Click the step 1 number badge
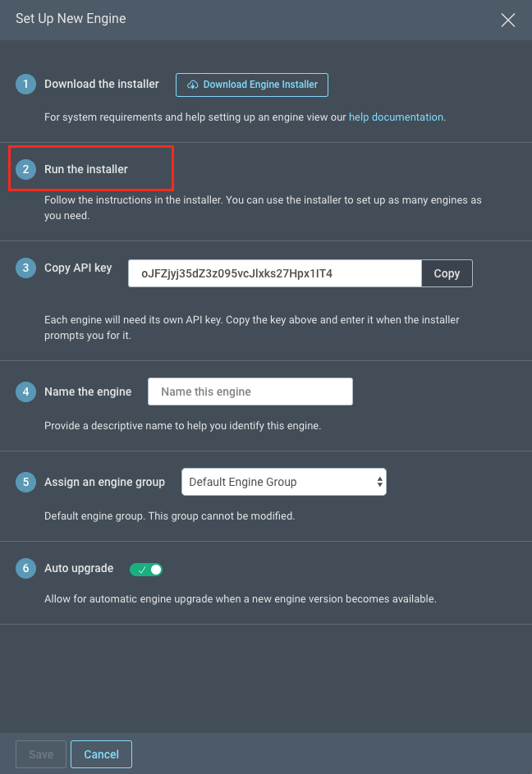The width and height of the screenshot is (532, 774). tap(25, 84)
